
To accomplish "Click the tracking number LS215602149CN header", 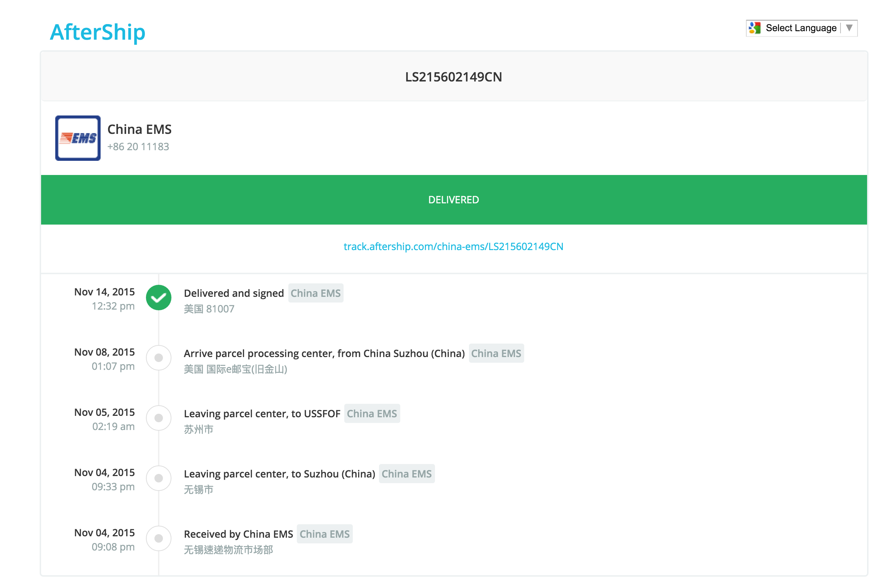I will [x=453, y=77].
